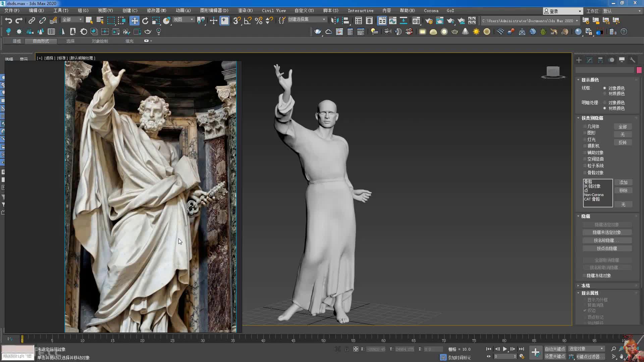Click 按点击隐藏 button
Screen dimensions: 644x362
[x=607, y=248]
